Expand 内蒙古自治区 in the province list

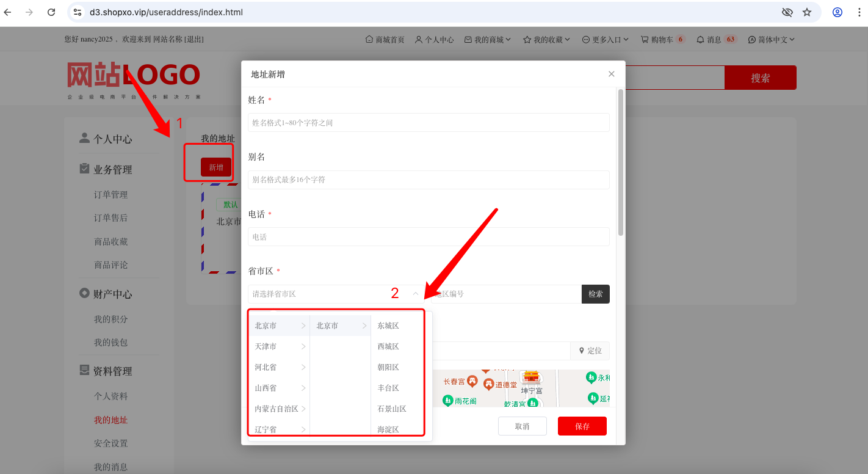pyautogui.click(x=280, y=409)
